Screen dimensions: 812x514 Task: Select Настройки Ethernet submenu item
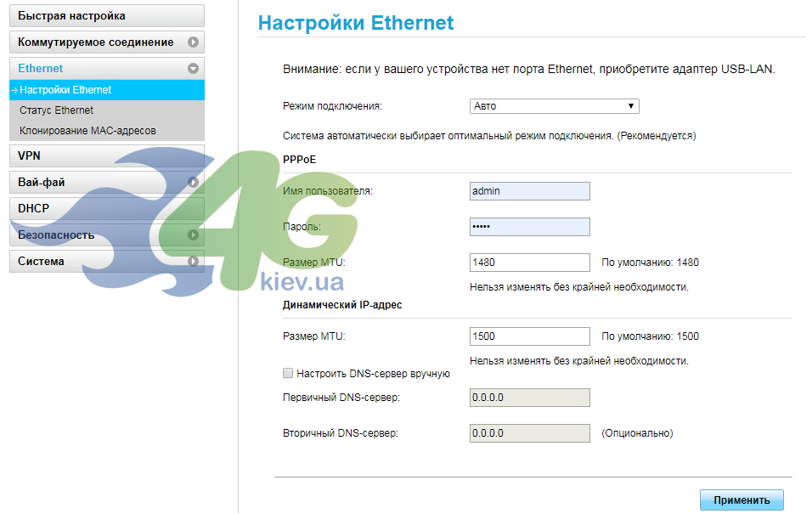click(107, 90)
